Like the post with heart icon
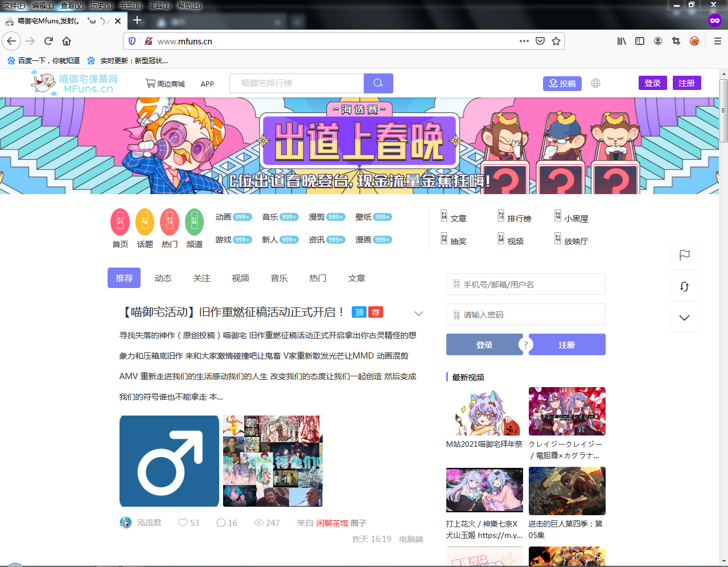The width and height of the screenshot is (728, 567). tap(183, 523)
